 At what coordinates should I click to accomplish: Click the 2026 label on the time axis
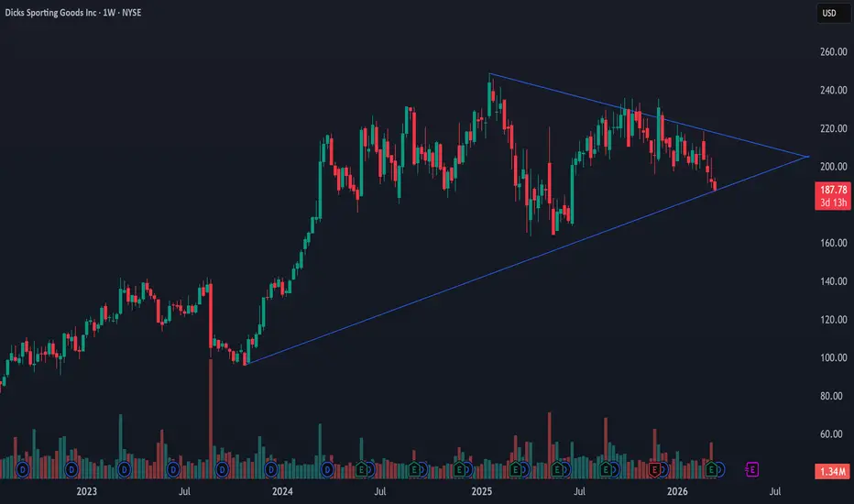pos(677,491)
